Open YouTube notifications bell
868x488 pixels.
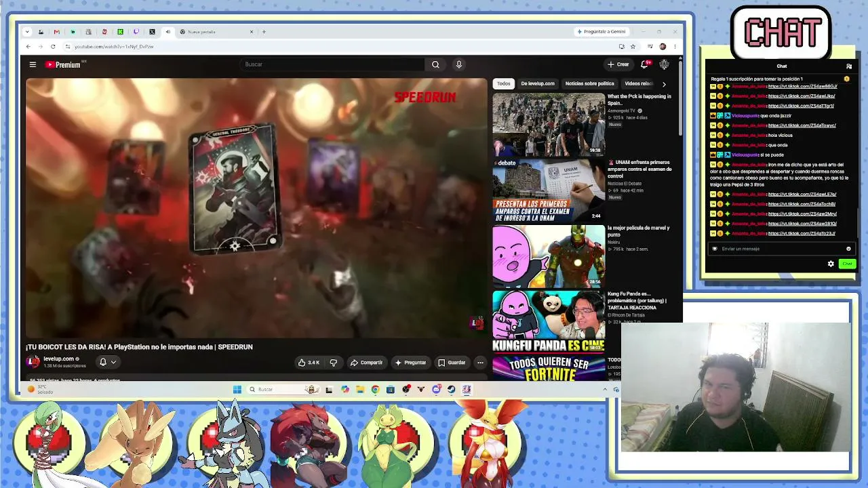[x=645, y=64]
